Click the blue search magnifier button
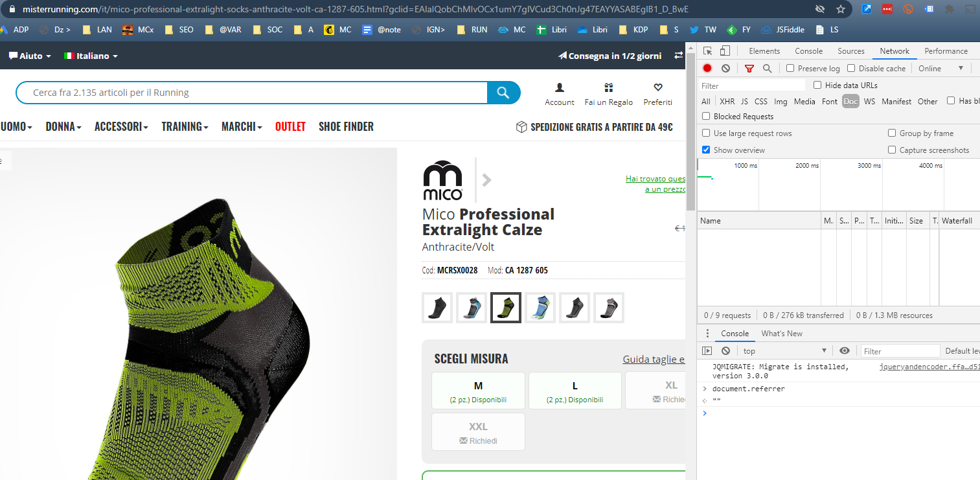 tap(503, 93)
